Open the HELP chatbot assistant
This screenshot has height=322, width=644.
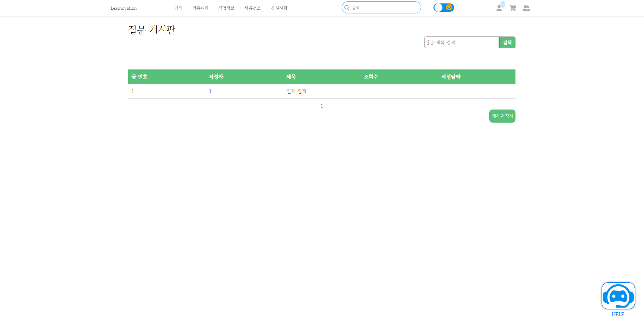(x=618, y=295)
